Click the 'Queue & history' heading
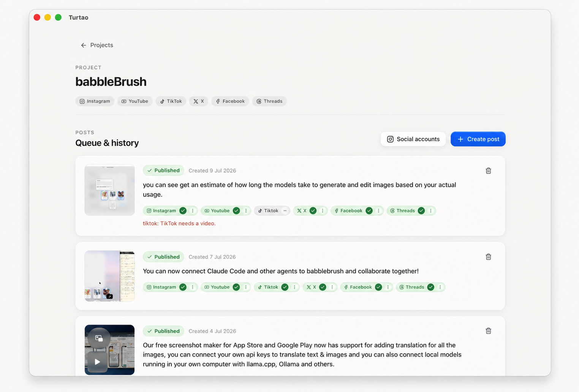579x392 pixels. (107, 143)
